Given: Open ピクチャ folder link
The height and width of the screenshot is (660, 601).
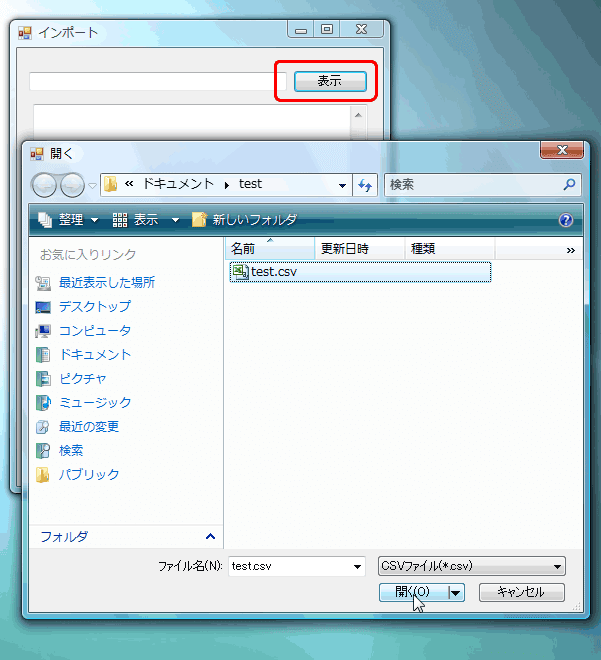Looking at the screenshot, I should [82, 379].
